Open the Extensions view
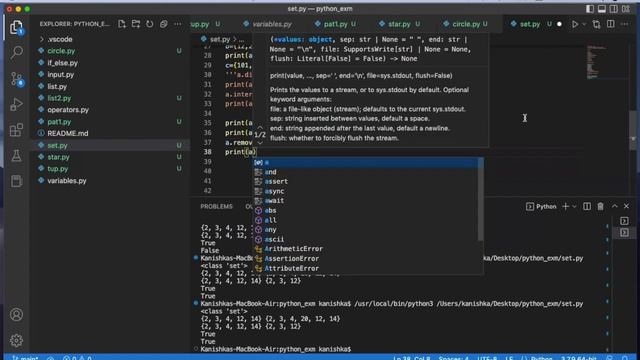The image size is (640, 360). pyautogui.click(x=16, y=130)
